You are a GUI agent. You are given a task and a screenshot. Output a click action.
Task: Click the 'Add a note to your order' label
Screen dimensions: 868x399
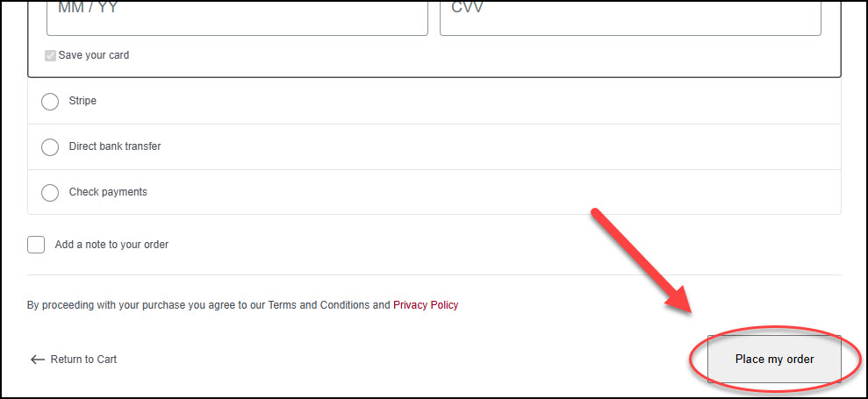pyautogui.click(x=111, y=245)
